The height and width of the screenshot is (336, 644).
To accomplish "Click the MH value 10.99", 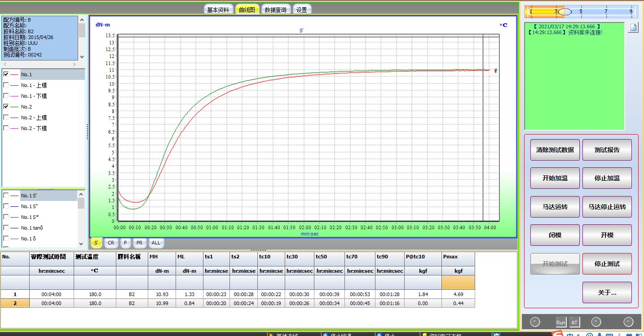I will pyautogui.click(x=162, y=303).
